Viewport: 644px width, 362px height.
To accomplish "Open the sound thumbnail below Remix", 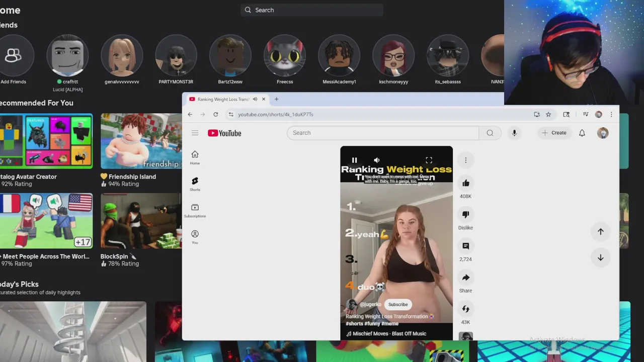I will (x=465, y=336).
